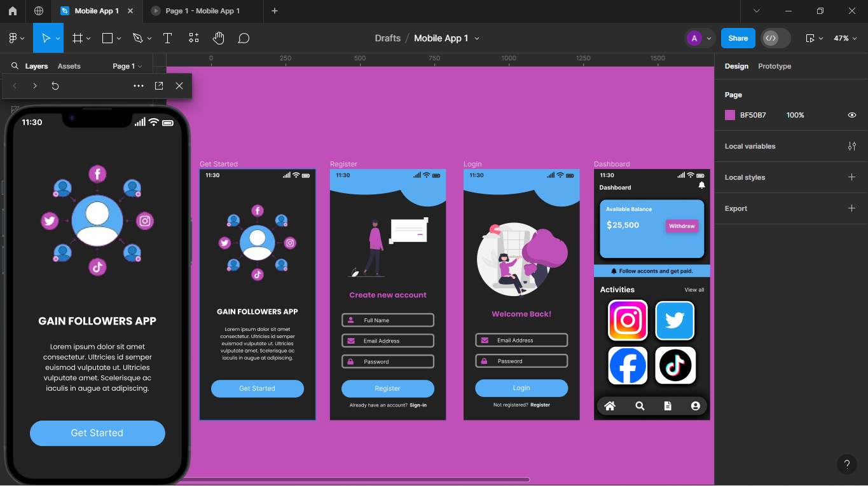Open Mobile App 1 file name dropdown
Image resolution: width=868 pixels, height=486 pixels.
[x=477, y=38]
